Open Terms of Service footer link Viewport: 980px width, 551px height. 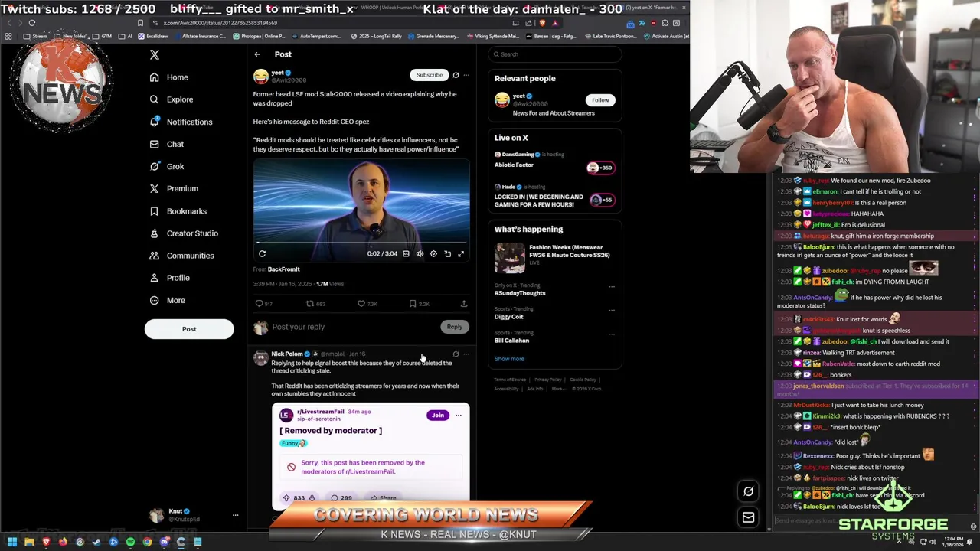point(510,380)
